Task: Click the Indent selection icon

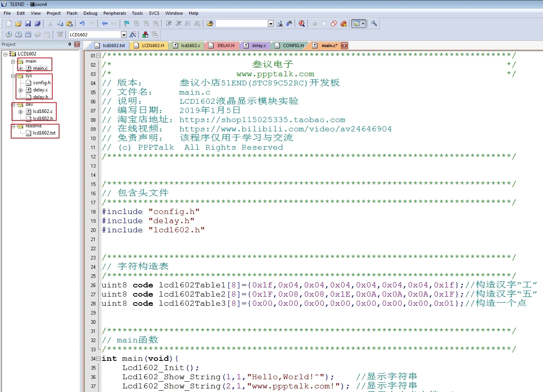Action: (168, 24)
